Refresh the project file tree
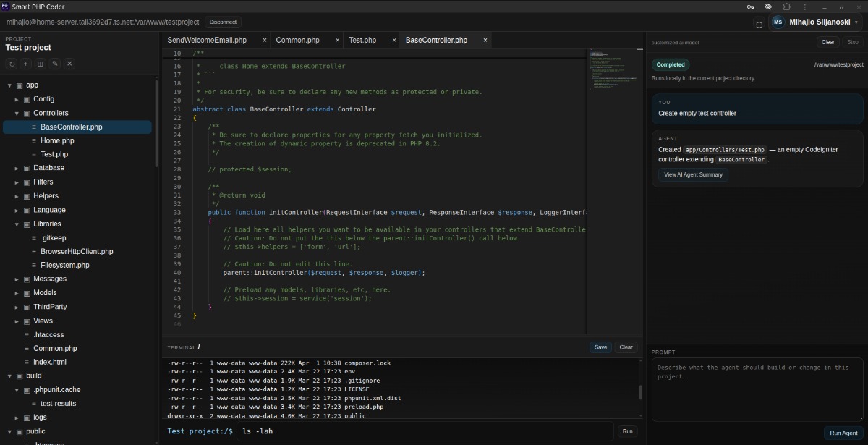The height and width of the screenshot is (445, 868). click(x=12, y=64)
